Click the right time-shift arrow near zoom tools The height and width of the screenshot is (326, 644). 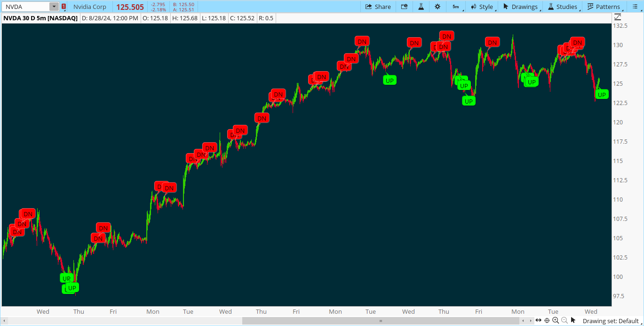[530, 321]
